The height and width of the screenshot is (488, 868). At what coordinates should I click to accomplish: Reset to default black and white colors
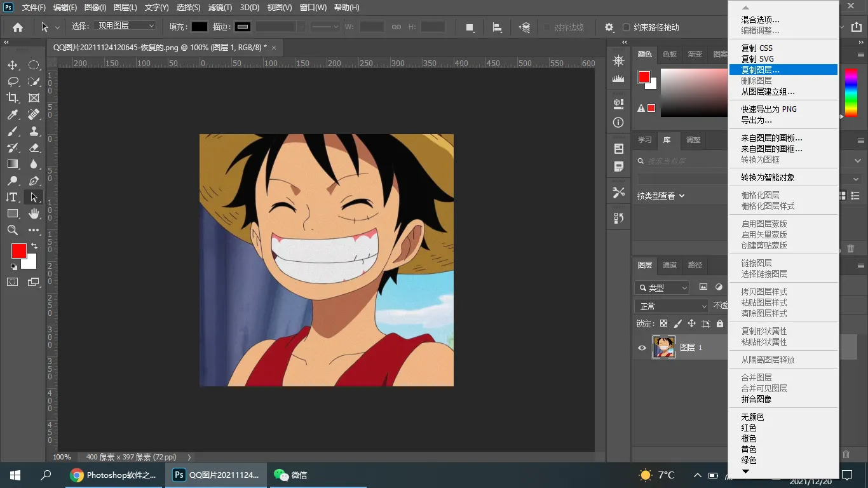(x=13, y=266)
